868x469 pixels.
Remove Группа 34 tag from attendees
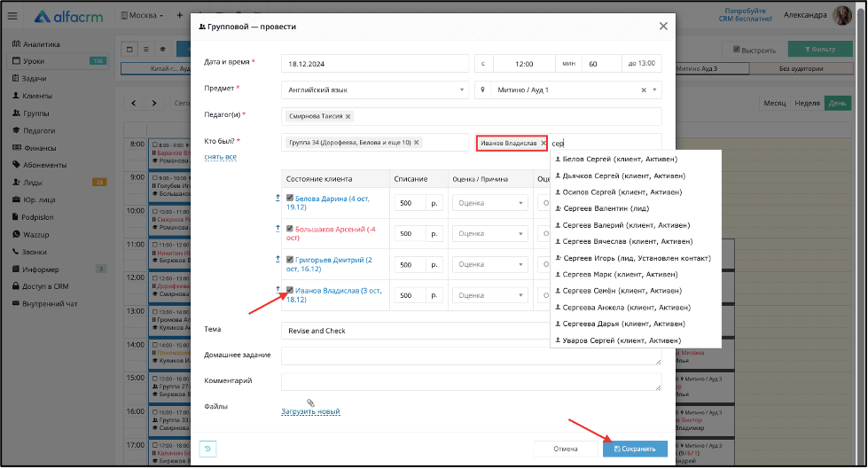pyautogui.click(x=417, y=143)
